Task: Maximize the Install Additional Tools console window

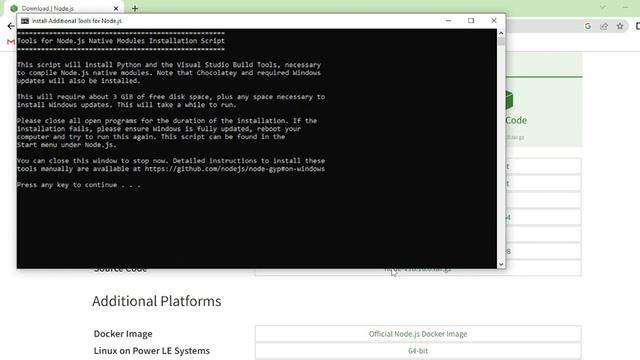Action: coord(471,20)
